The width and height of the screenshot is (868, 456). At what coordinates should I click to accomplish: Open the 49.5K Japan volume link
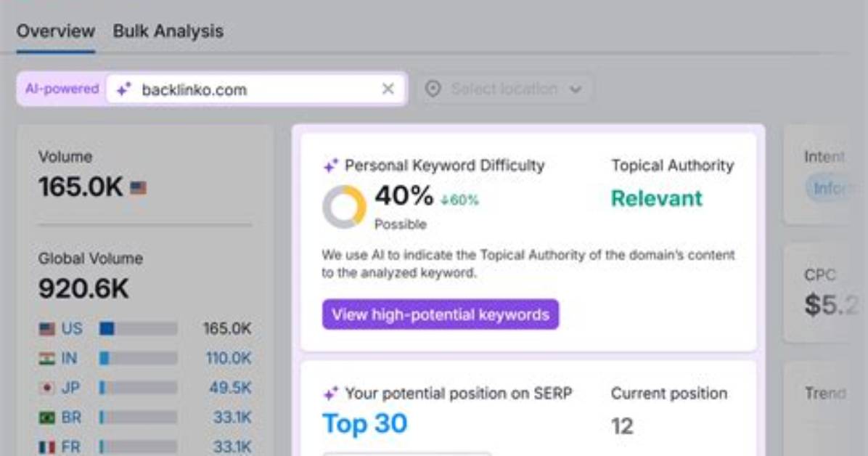point(230,387)
